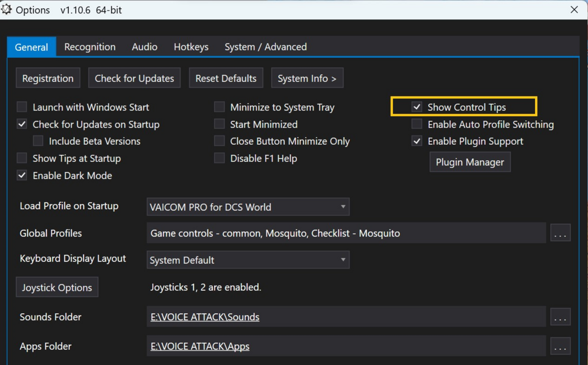Image resolution: width=588 pixels, height=365 pixels.
Task: Uncheck Show Control Tips
Action: point(417,107)
